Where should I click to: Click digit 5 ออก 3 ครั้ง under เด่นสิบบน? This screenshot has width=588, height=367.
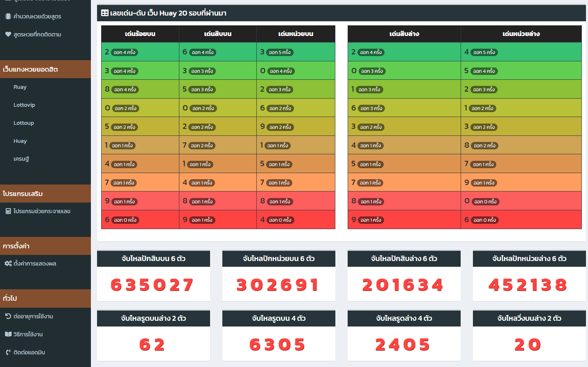218,89
